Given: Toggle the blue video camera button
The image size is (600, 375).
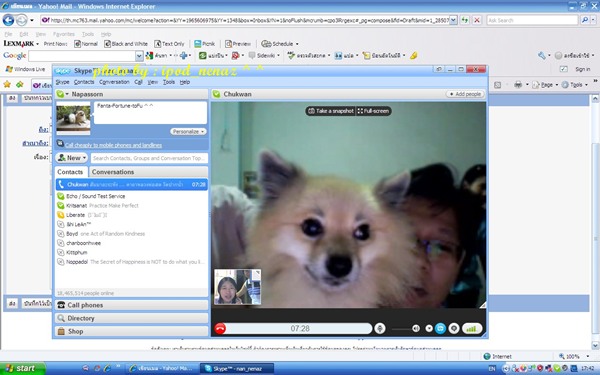Looking at the screenshot, I should (x=440, y=328).
